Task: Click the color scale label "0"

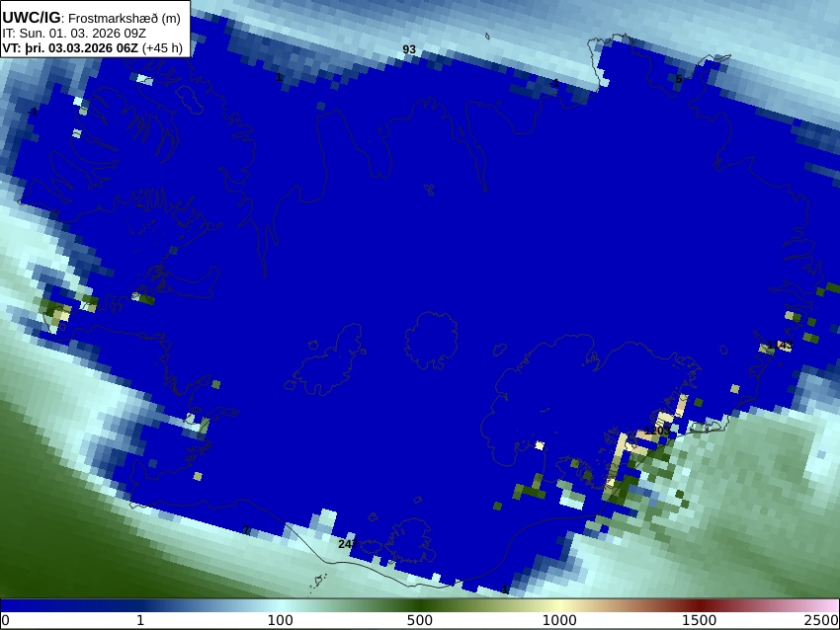Action: 5,620
